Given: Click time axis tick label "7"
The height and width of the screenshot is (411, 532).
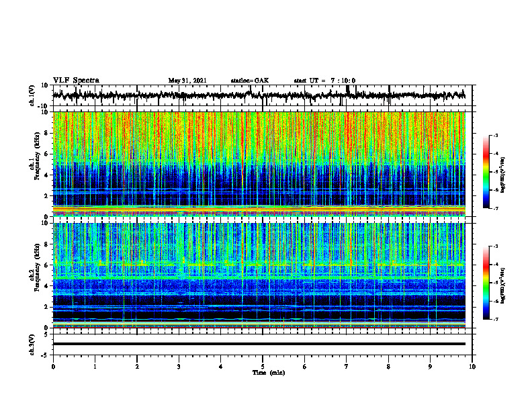Looking at the screenshot, I should [347, 367].
